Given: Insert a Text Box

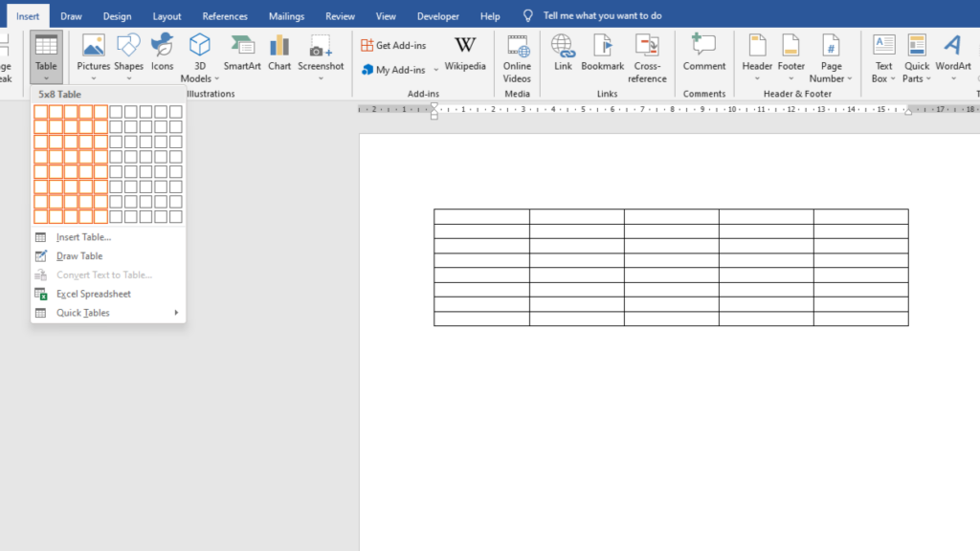Looking at the screenshot, I should (x=883, y=58).
